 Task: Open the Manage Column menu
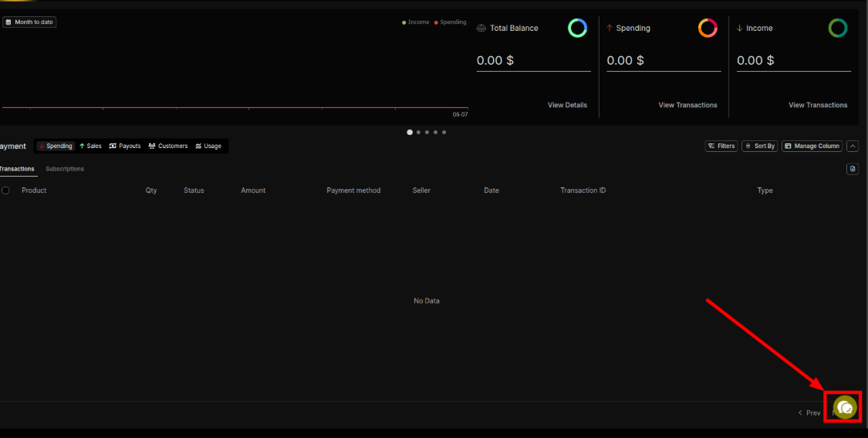pyautogui.click(x=812, y=146)
